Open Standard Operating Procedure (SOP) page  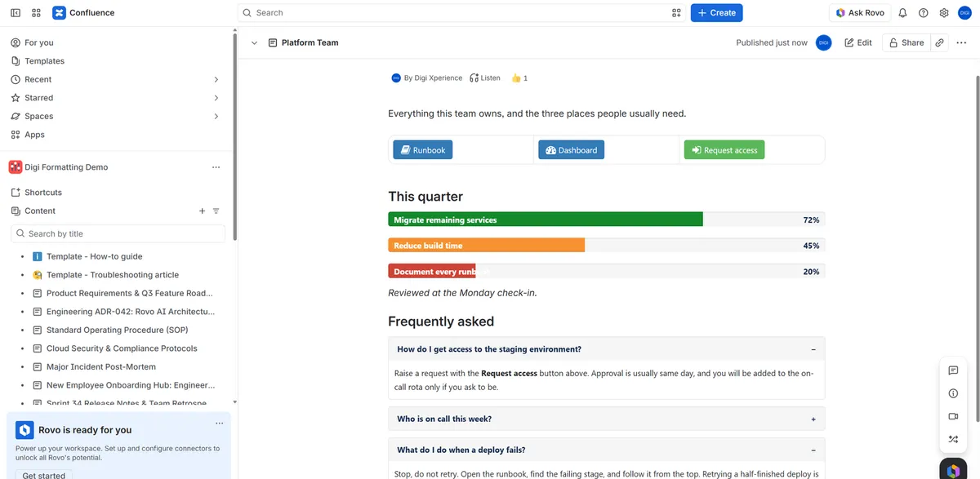click(x=117, y=330)
